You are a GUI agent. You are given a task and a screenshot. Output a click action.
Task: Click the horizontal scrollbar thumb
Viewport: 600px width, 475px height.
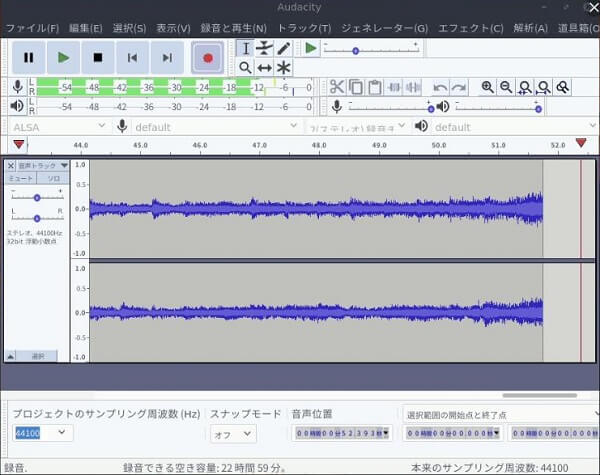[x=540, y=395]
